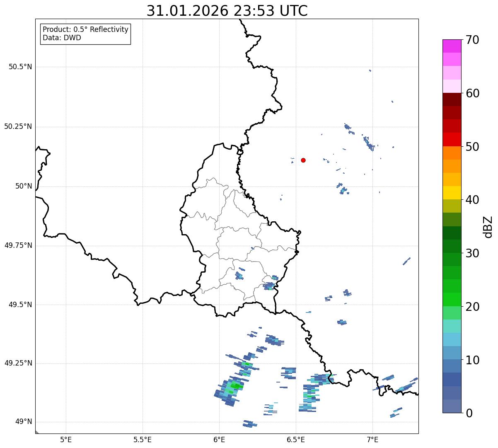498x448 pixels.
Task: Click the title timestamp 31.01.2026 23:53 UTC
Action: [227, 11]
